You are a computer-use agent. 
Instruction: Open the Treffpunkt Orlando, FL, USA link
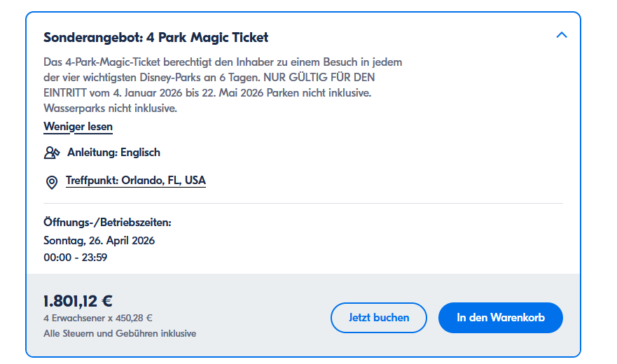(x=136, y=181)
